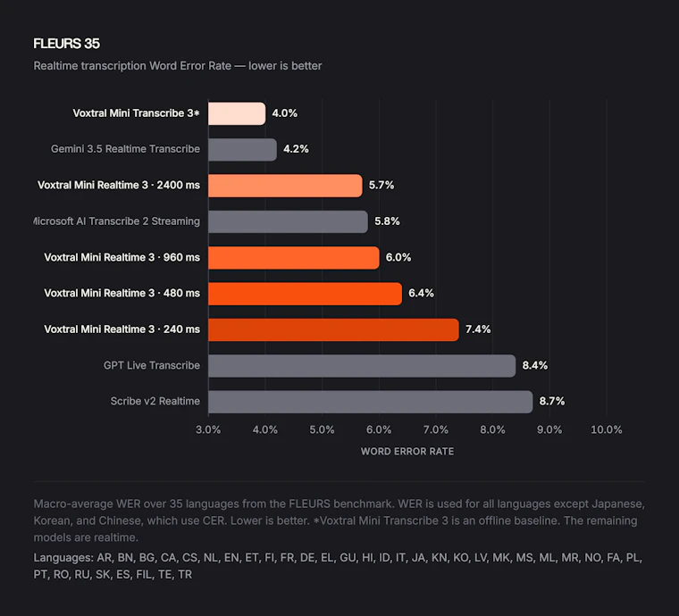This screenshot has width=679, height=616.
Task: Click the 7.4% value label
Action: [478, 329]
